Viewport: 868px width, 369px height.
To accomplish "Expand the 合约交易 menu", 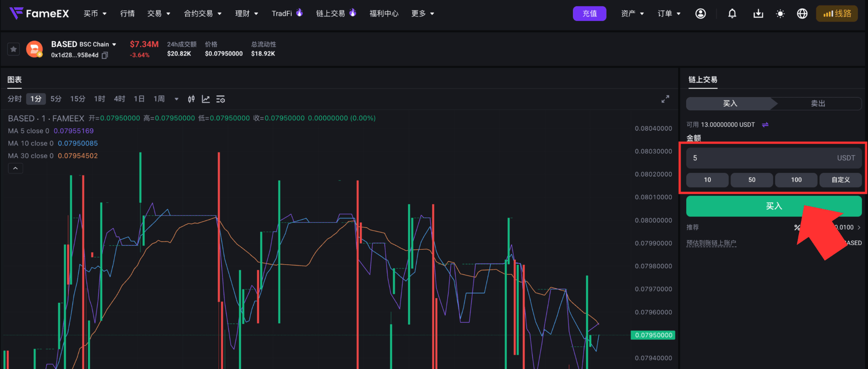I will pyautogui.click(x=203, y=14).
